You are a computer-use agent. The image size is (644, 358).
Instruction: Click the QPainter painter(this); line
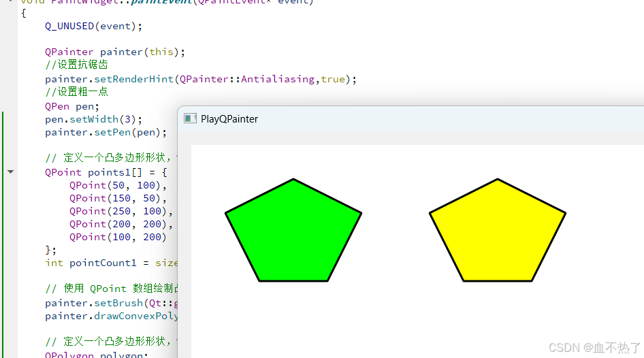point(115,52)
